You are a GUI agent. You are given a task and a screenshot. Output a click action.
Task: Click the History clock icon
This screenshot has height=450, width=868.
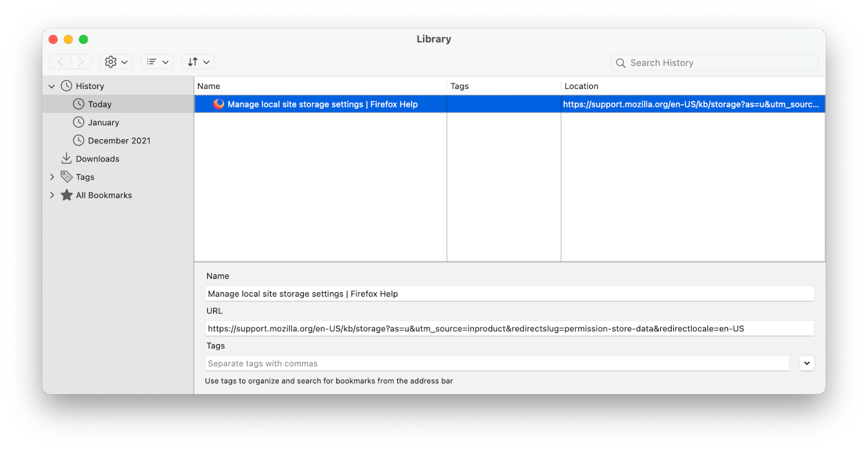pyautogui.click(x=67, y=86)
